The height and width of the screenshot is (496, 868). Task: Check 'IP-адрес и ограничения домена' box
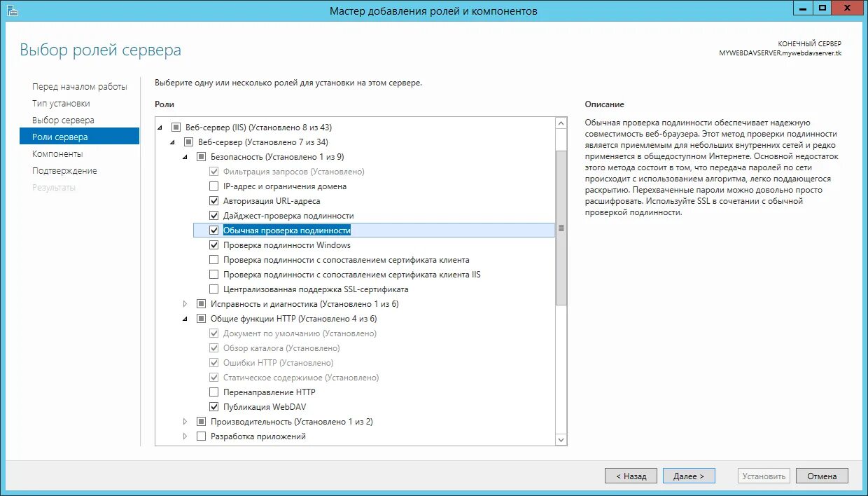coord(214,186)
